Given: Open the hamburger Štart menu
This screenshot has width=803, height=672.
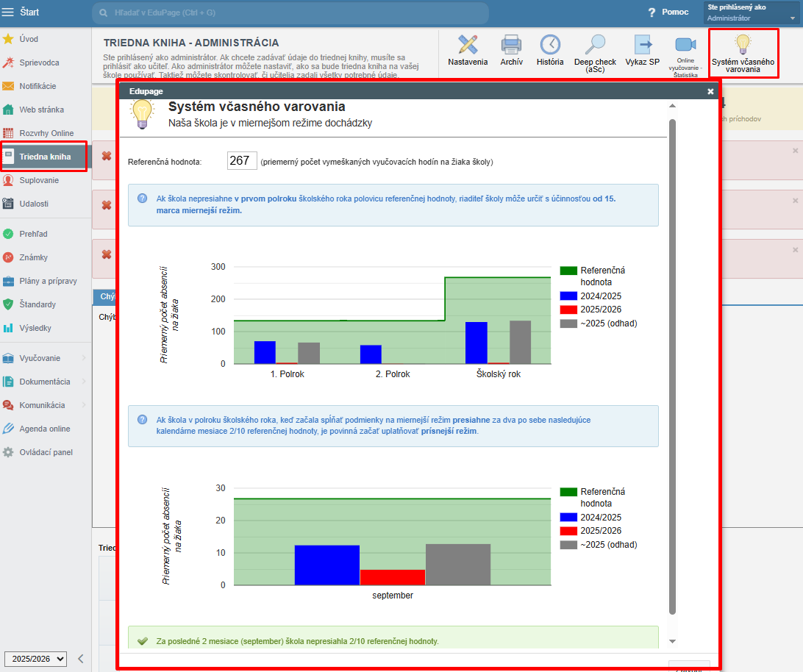Looking at the screenshot, I should tap(8, 12).
